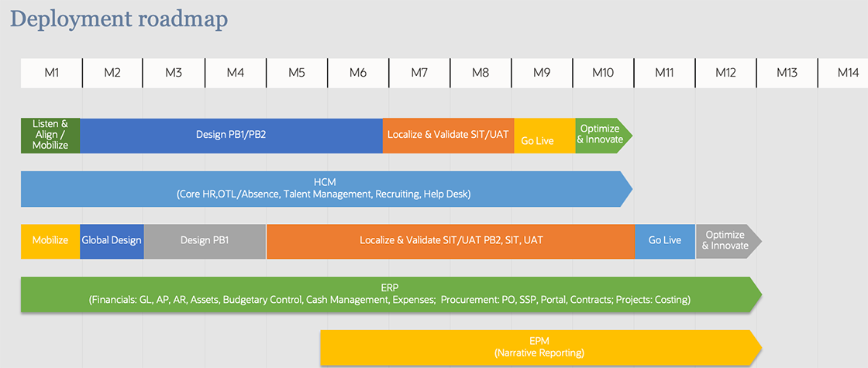Select the Global Design phase block
The image size is (868, 368).
[x=112, y=241]
